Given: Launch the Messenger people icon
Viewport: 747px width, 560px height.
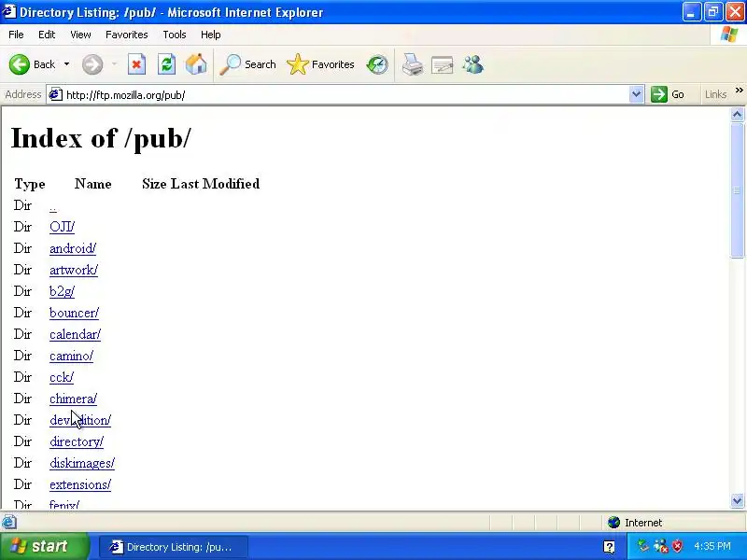Looking at the screenshot, I should 473,64.
